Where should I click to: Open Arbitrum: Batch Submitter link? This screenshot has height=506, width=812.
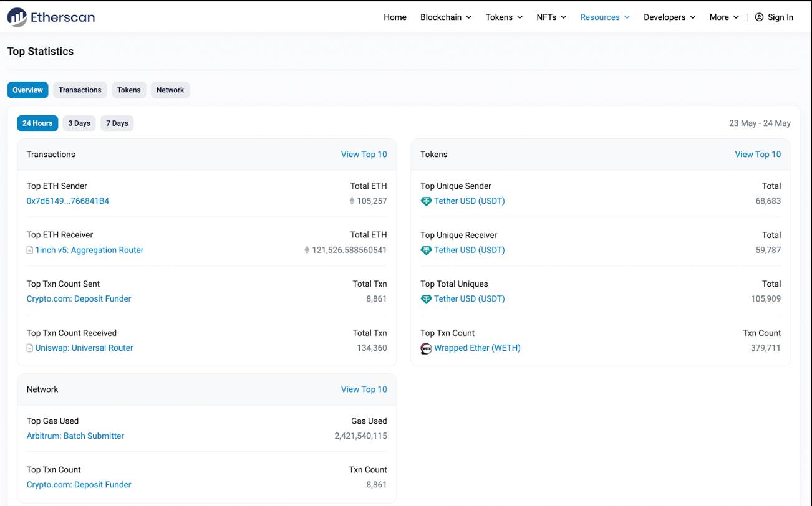coord(75,436)
